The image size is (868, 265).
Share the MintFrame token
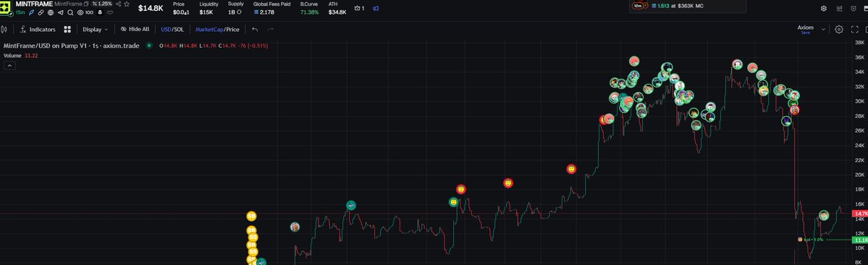(x=119, y=4)
